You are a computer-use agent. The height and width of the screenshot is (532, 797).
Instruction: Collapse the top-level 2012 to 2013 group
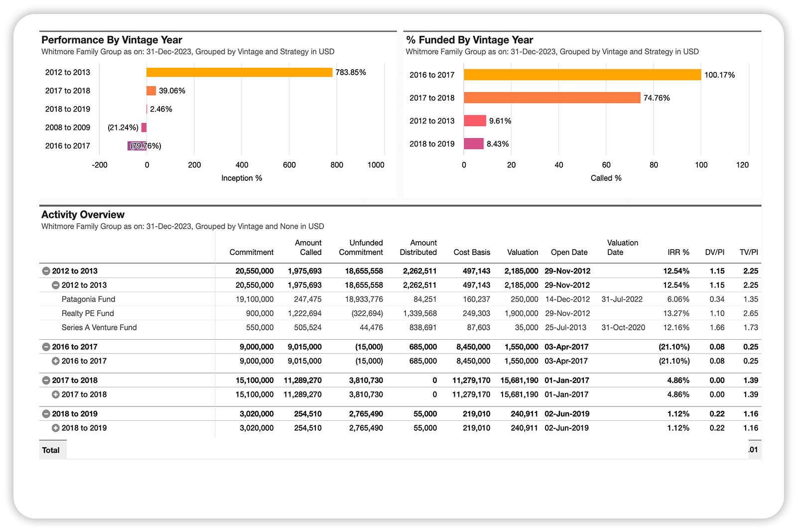pos(46,271)
